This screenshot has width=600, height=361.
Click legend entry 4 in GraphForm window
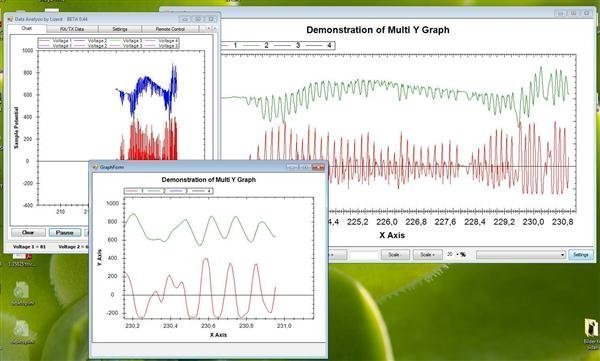[x=202, y=191]
